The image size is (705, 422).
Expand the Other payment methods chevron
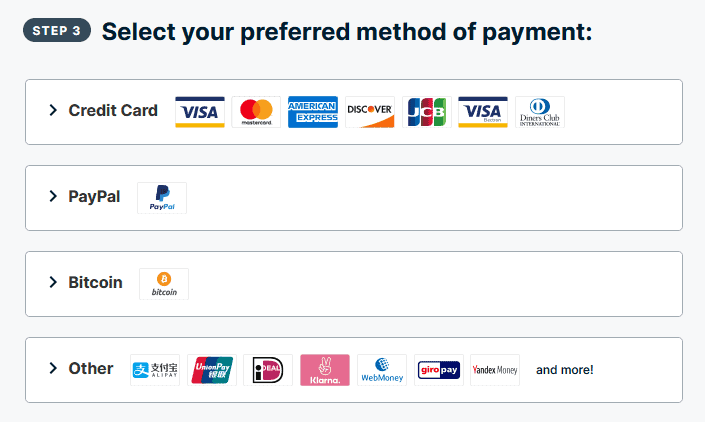[53, 369]
